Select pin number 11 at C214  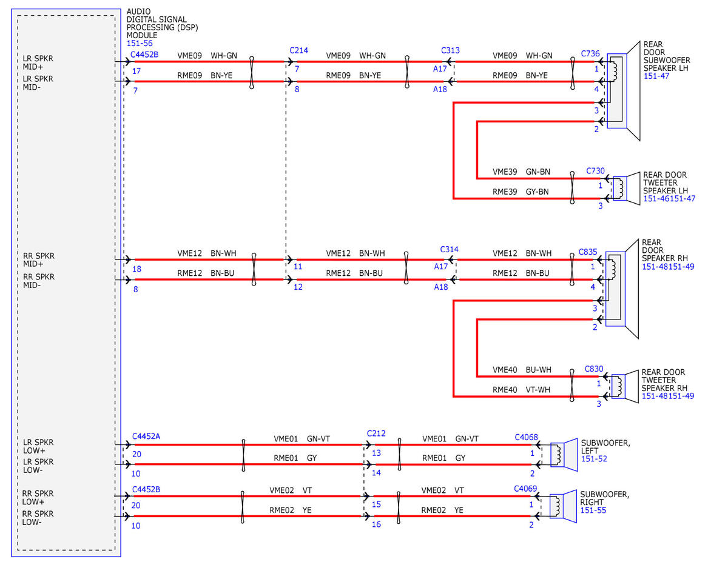coord(298,267)
